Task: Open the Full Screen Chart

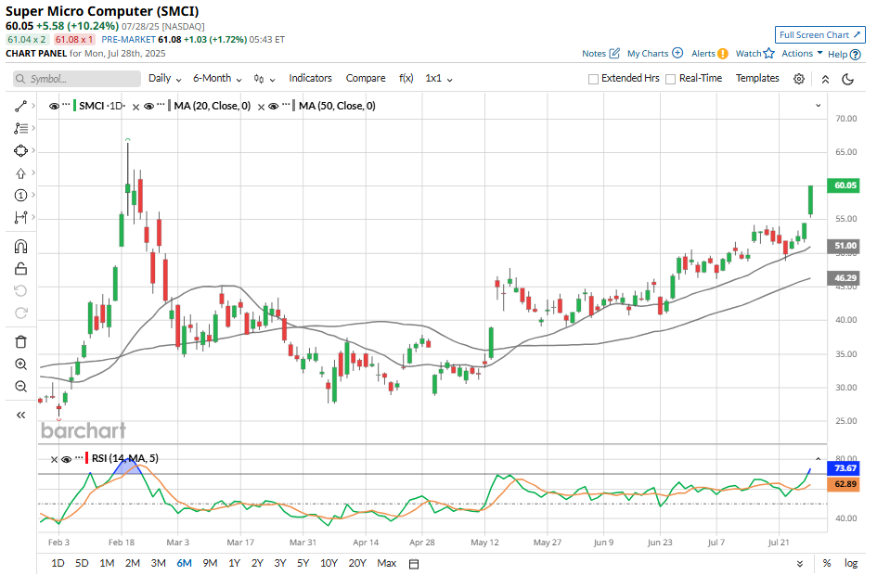Action: (x=820, y=35)
